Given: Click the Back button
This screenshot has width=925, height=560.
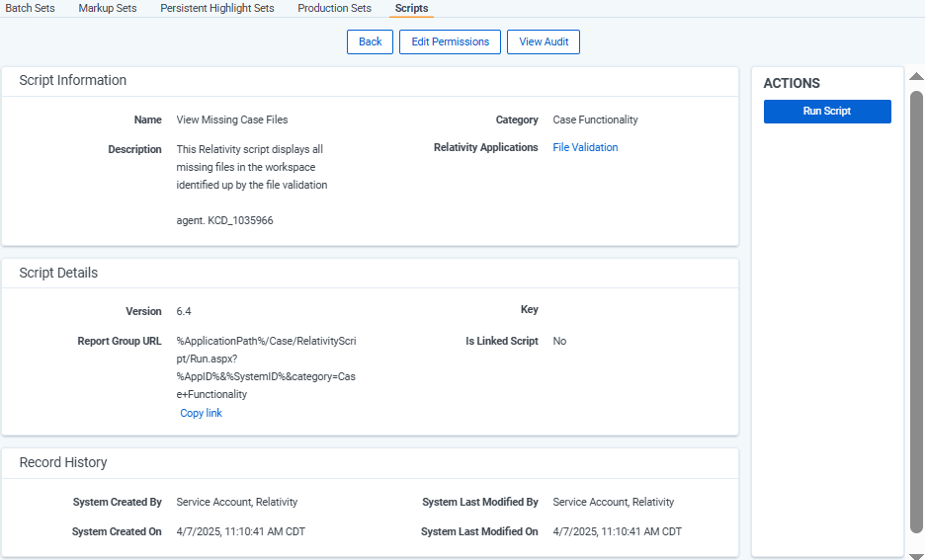Looking at the screenshot, I should [x=370, y=41].
